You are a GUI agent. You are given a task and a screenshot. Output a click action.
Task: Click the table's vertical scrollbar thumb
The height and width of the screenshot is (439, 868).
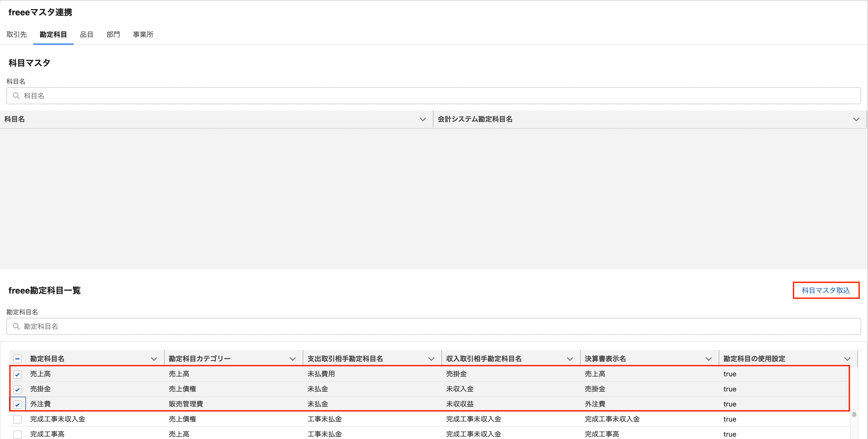(854, 414)
